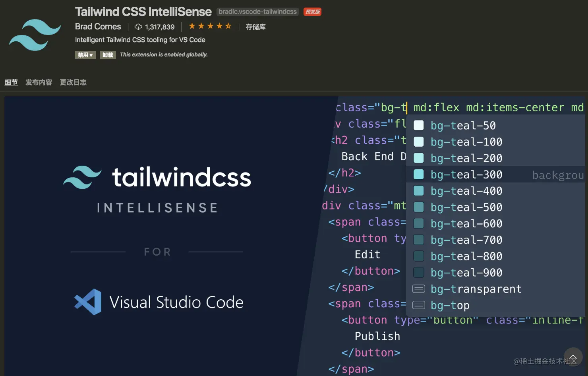Select bg-teal-900 suggestion text
588x376 pixels.
(x=466, y=272)
